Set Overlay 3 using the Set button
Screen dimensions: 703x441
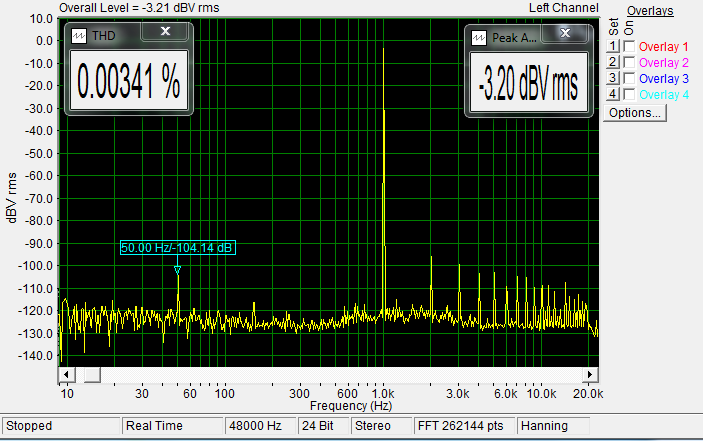tap(612, 78)
